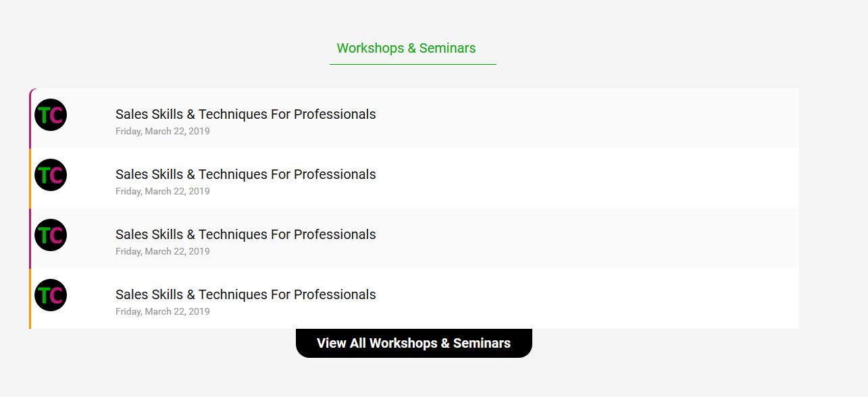Click the purple accent bar on the first row
Image resolution: width=868 pixels, height=397 pixels.
[30, 119]
